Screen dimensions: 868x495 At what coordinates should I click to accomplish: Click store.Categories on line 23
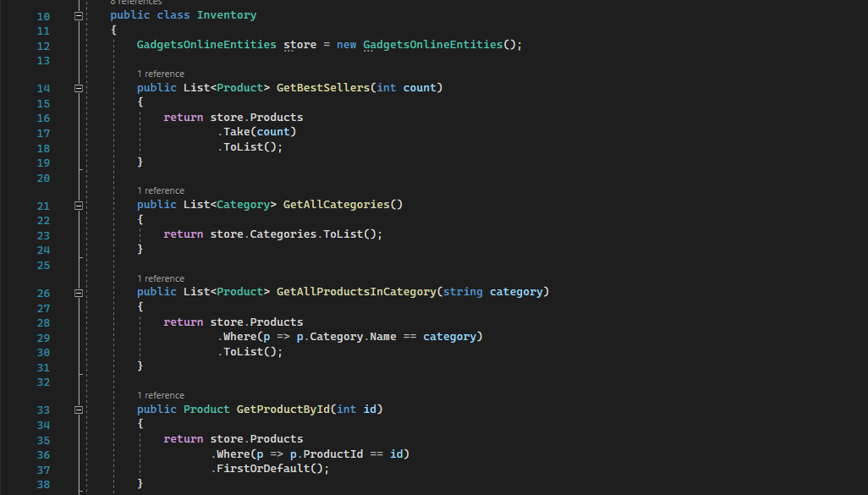tap(263, 234)
